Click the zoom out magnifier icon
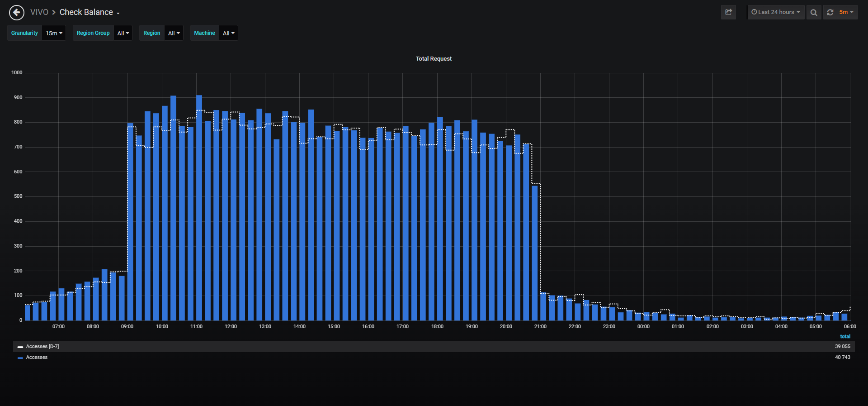The height and width of the screenshot is (406, 868). pos(814,12)
